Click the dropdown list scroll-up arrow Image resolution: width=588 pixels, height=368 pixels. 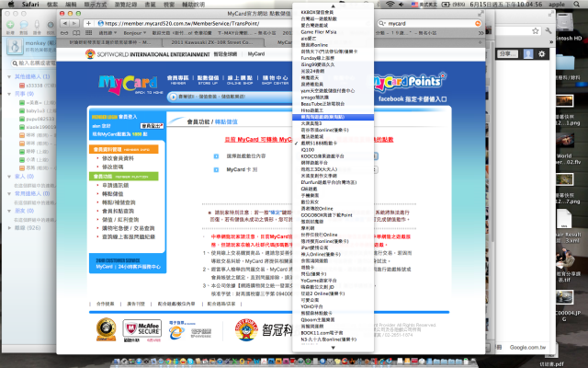click(333, 6)
